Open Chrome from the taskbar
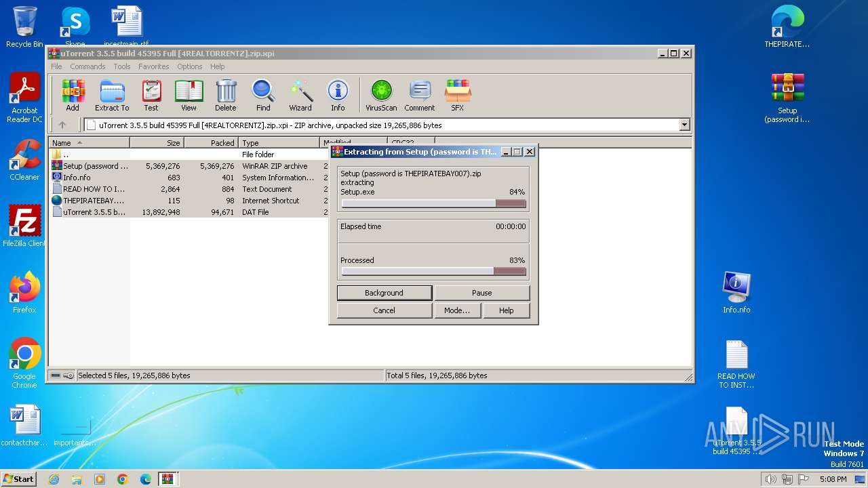Image resolution: width=868 pixels, height=488 pixels. [122, 479]
